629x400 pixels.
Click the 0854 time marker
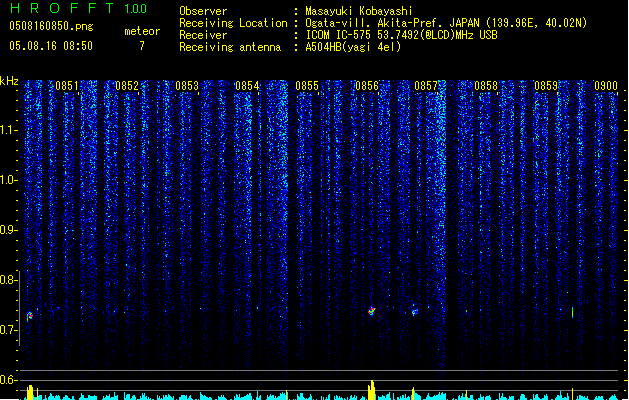click(x=247, y=86)
